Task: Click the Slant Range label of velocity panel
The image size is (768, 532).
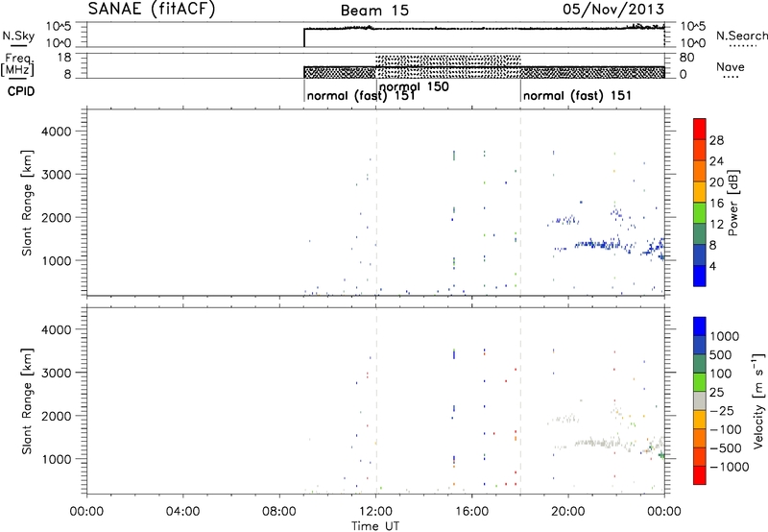Action: [27, 401]
